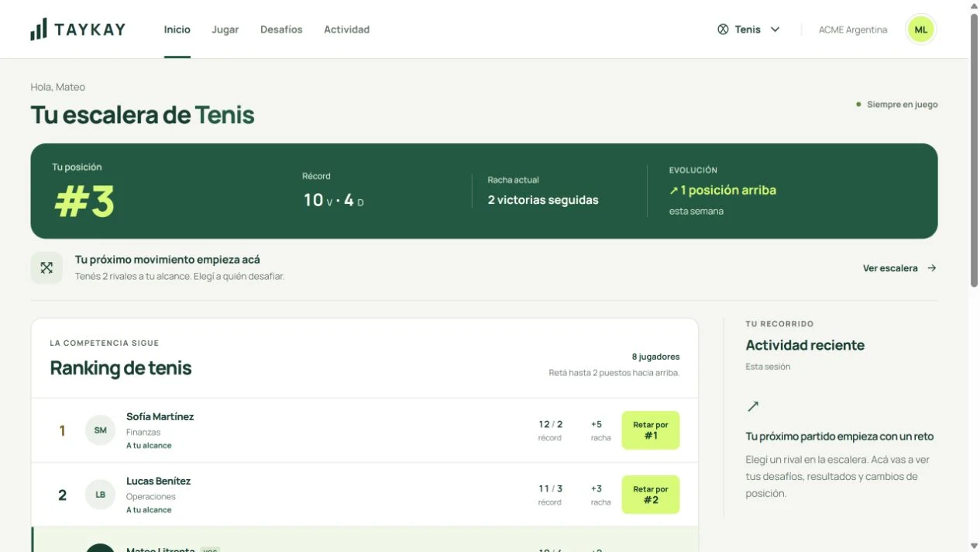Image resolution: width=980 pixels, height=552 pixels.
Task: Click the scrollbar up arrow
Action: point(974,6)
